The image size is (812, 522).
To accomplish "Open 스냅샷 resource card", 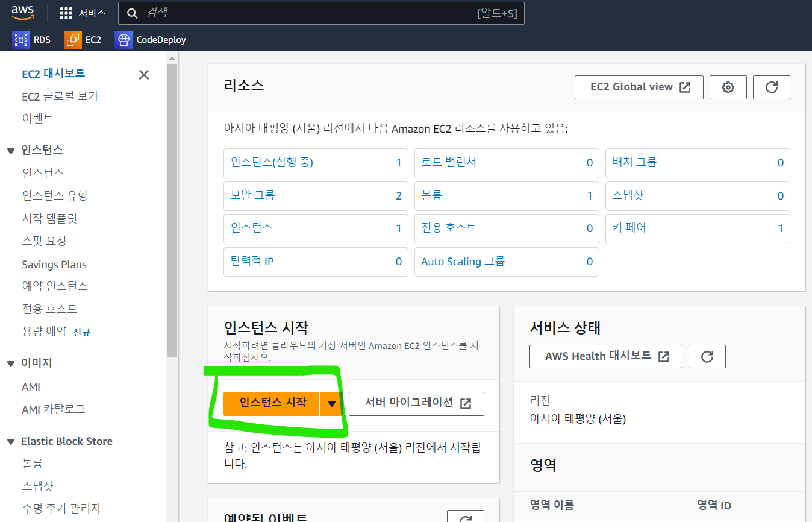I will 698,196.
